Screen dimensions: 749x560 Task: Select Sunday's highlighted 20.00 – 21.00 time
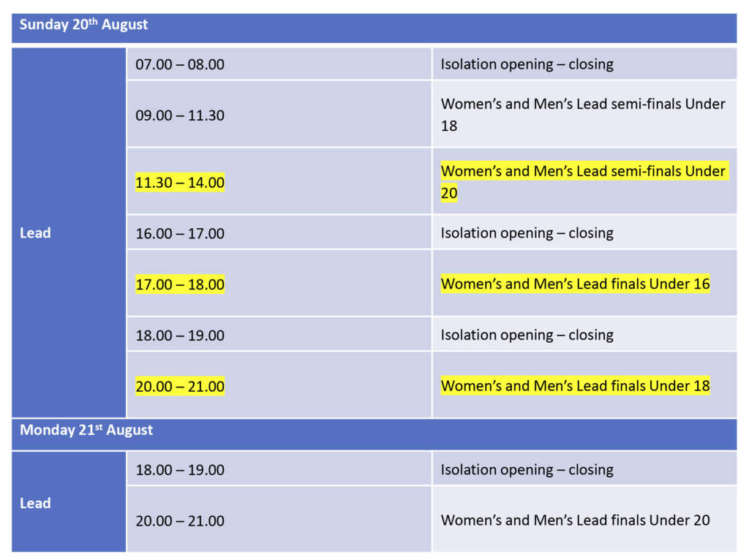(180, 386)
